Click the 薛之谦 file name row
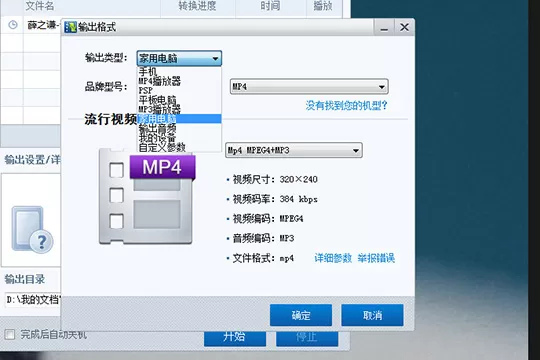 (43, 25)
